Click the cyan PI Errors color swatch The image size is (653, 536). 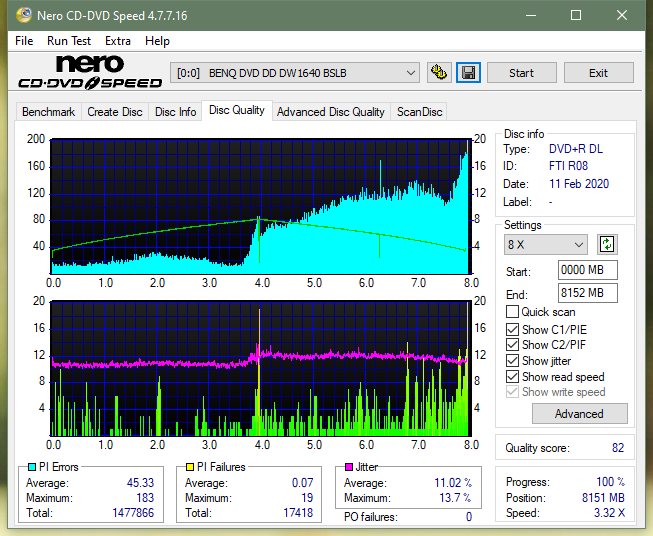[x=31, y=467]
